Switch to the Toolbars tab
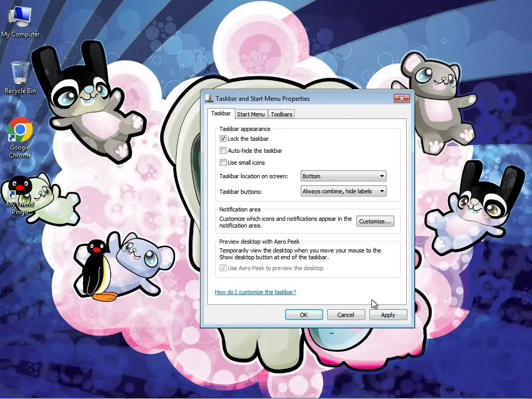532x399 pixels. pyautogui.click(x=281, y=114)
